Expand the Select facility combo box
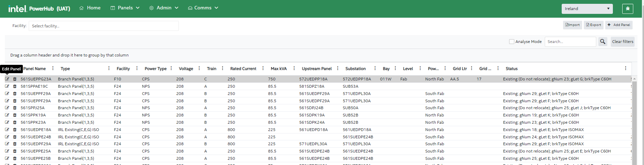This screenshot has width=644, height=165. [104, 26]
